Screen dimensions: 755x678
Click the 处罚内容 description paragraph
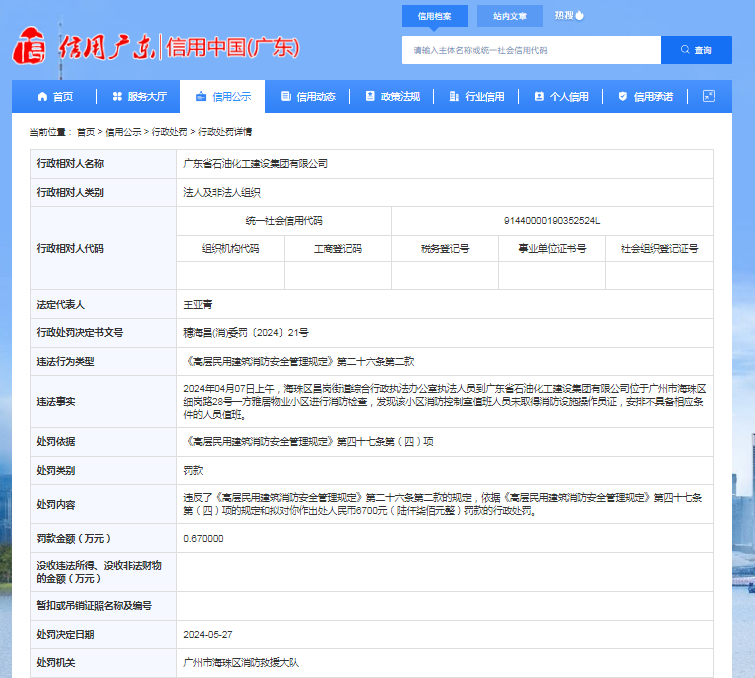[443, 504]
